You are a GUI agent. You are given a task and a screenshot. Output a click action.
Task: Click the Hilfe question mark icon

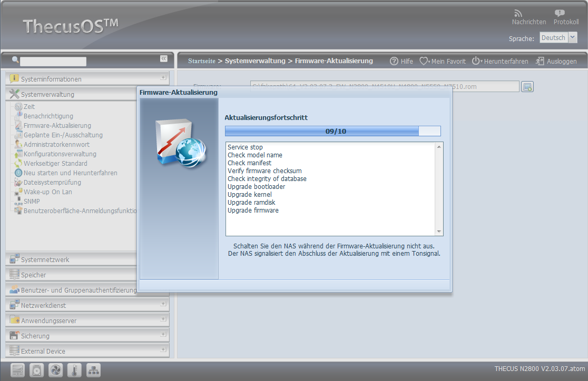pyautogui.click(x=394, y=61)
